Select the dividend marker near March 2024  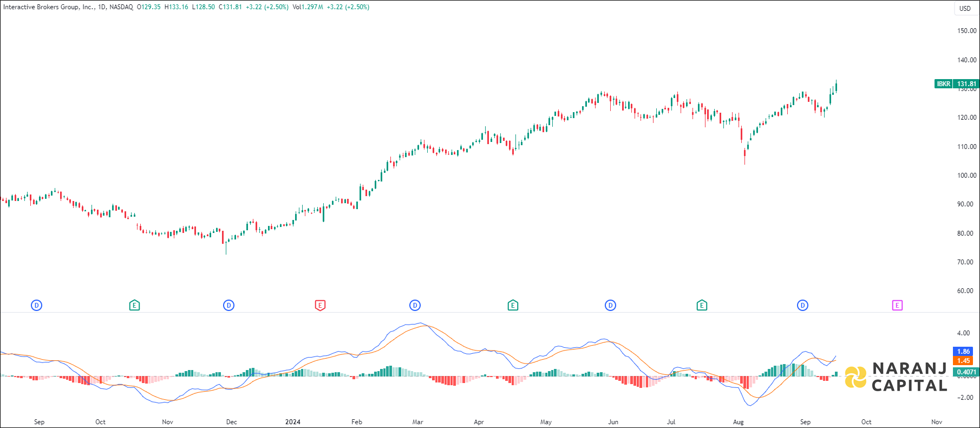click(415, 306)
